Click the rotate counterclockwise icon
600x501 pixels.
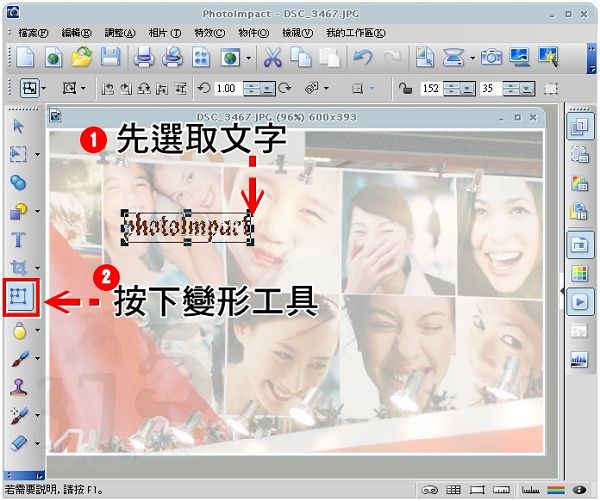(204, 88)
